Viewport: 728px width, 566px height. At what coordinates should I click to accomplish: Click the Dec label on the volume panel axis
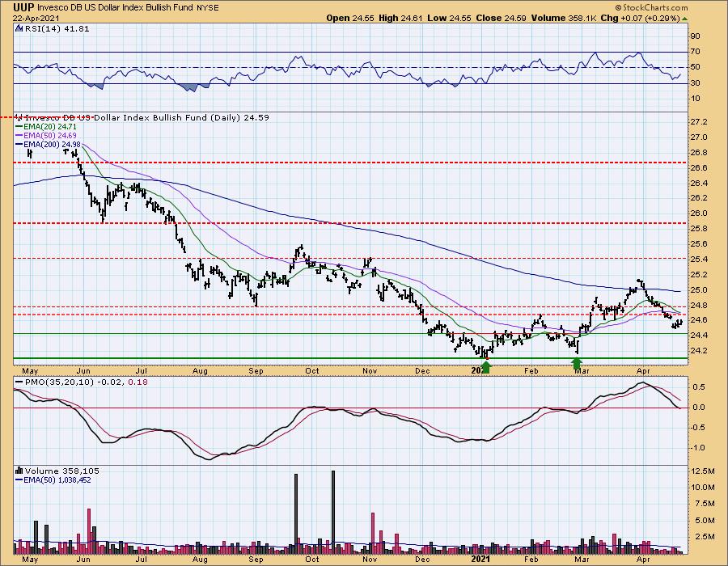pyautogui.click(x=422, y=559)
